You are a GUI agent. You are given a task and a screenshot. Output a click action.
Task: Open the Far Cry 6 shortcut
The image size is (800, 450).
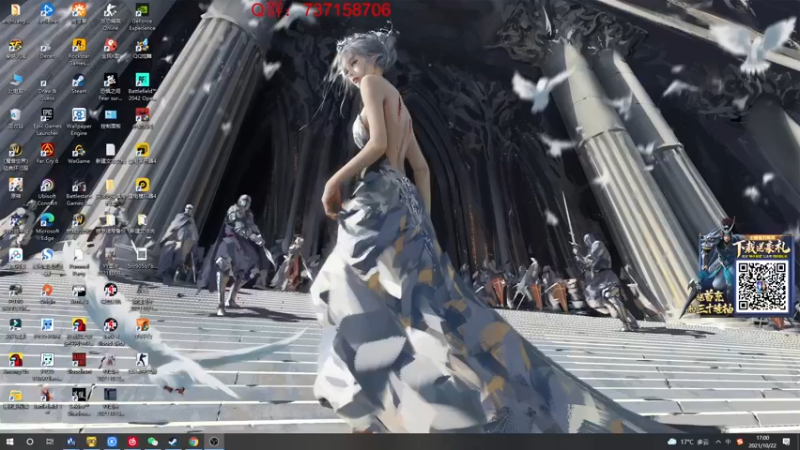click(47, 153)
